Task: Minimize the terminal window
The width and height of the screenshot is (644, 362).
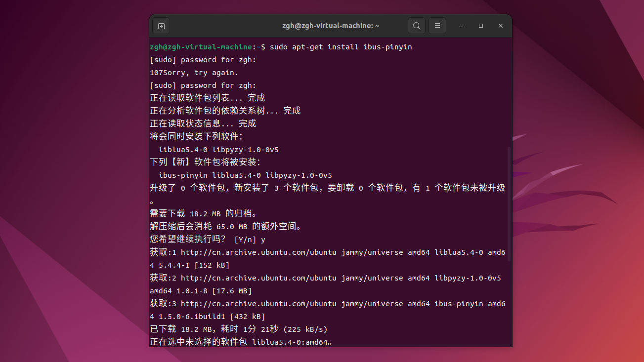Action: tap(461, 26)
